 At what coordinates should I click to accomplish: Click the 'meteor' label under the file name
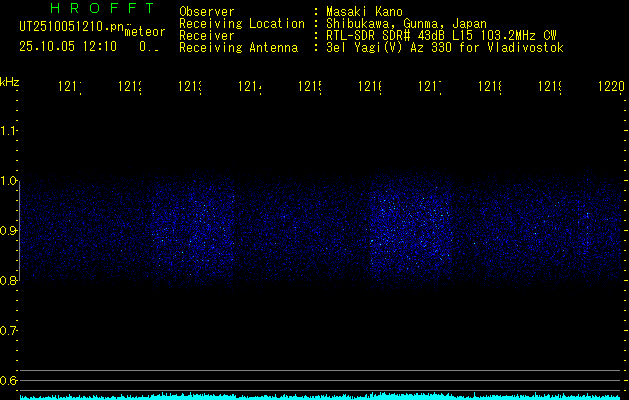[x=145, y=32]
